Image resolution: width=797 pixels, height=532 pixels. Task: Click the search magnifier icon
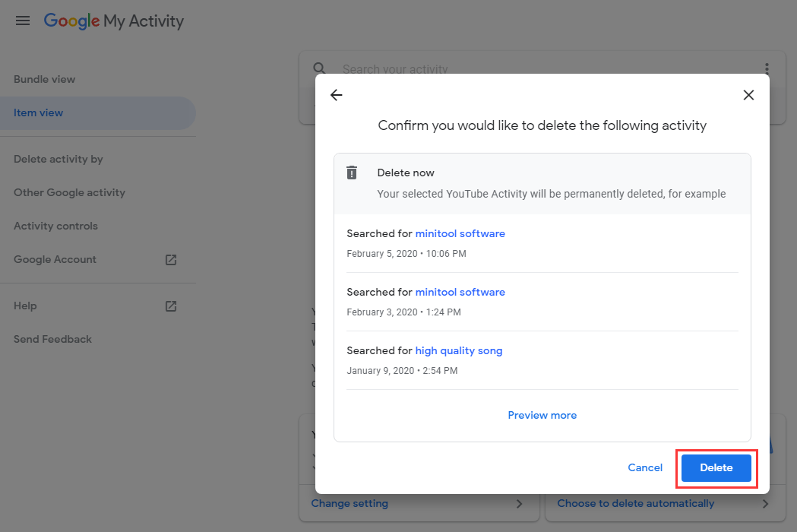coord(320,68)
